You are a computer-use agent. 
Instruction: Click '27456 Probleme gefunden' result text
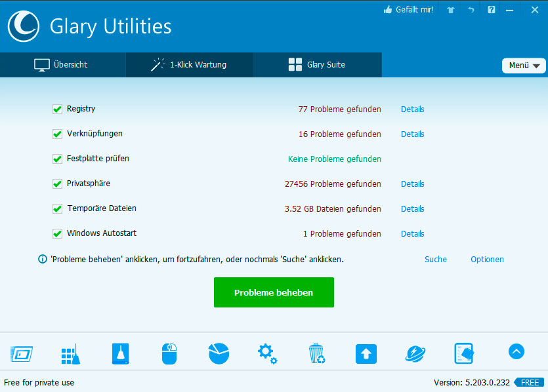click(333, 184)
